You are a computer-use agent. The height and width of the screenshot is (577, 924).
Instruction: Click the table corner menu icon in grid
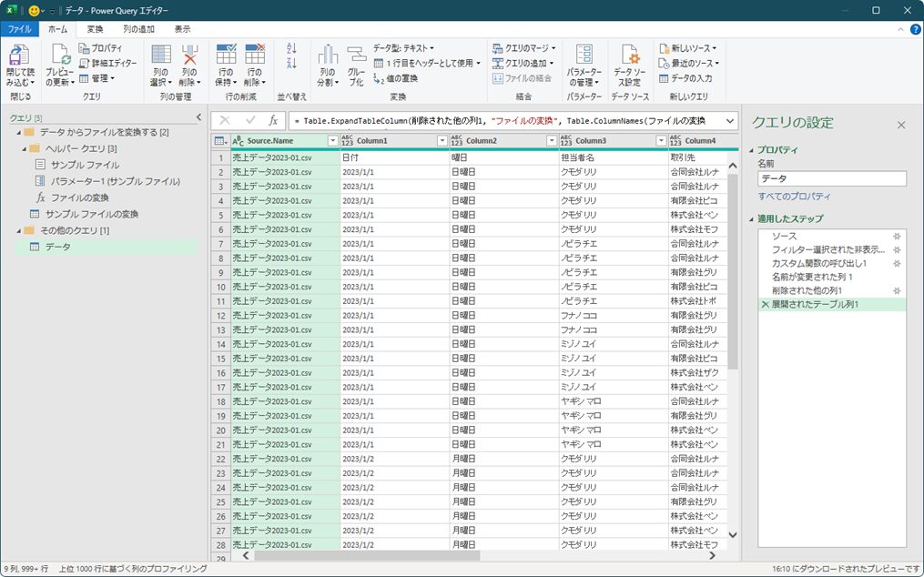[220, 141]
